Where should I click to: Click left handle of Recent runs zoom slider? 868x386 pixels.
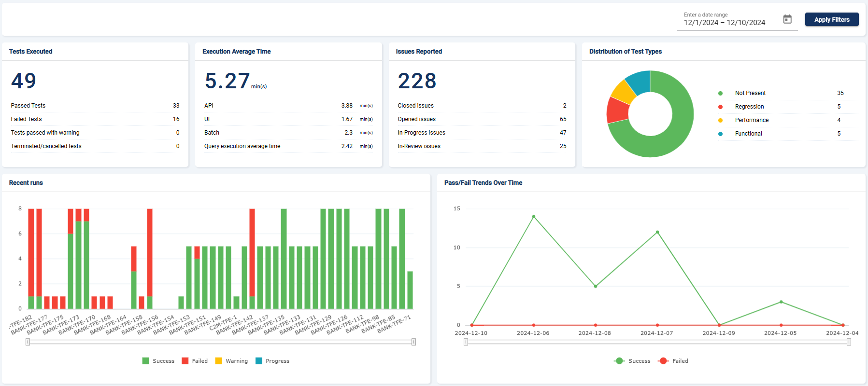coord(28,342)
